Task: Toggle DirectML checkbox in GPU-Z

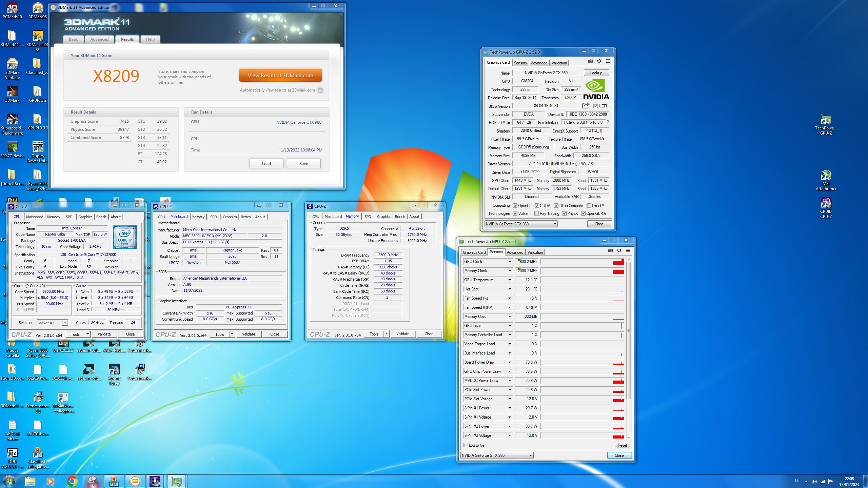Action: point(589,206)
